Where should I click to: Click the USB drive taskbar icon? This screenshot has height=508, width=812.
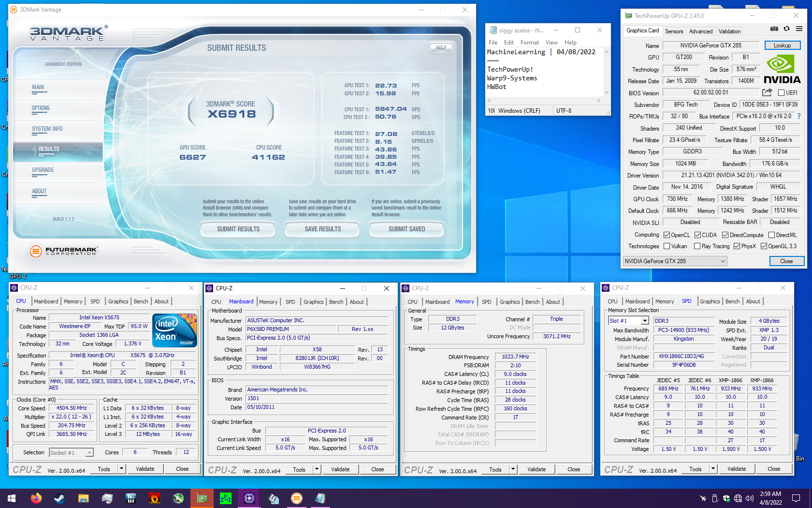(x=274, y=498)
